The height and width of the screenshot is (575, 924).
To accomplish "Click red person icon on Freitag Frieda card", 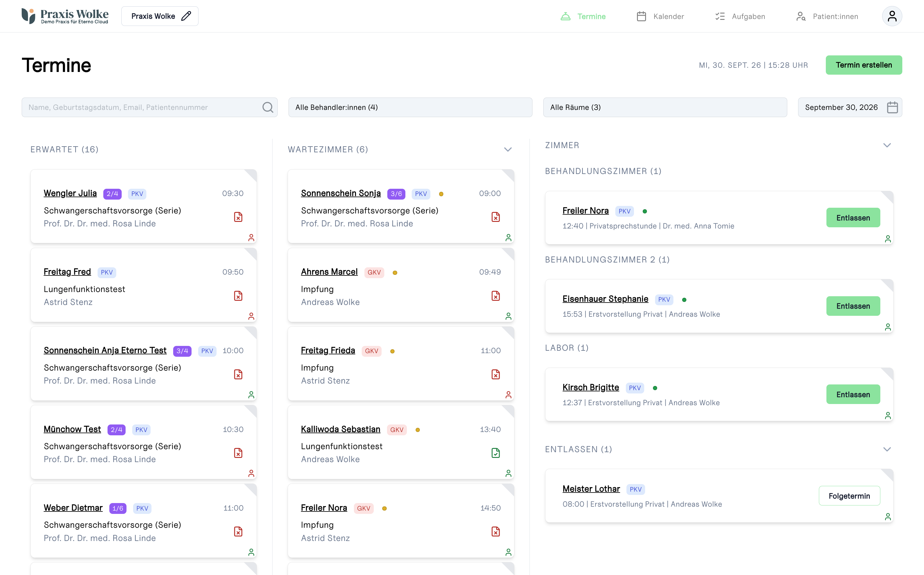I will click(x=509, y=395).
